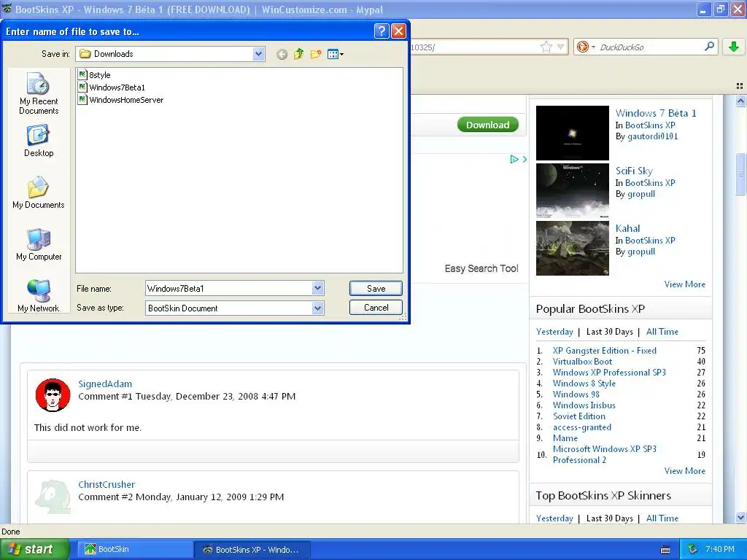This screenshot has height=560, width=747.
Task: Open the address bar history dropdown
Action: (561, 47)
